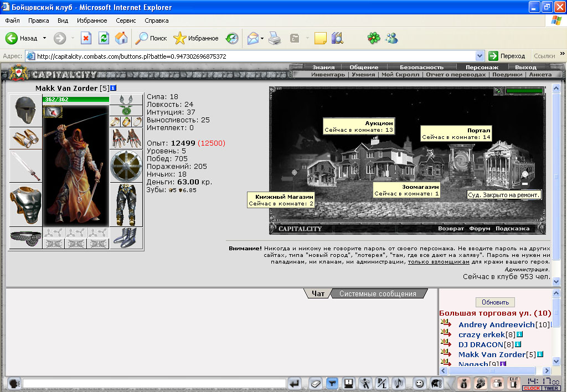Click the Research books icon
Image resolution: width=567 pixels, height=392 pixels.
click(x=337, y=38)
